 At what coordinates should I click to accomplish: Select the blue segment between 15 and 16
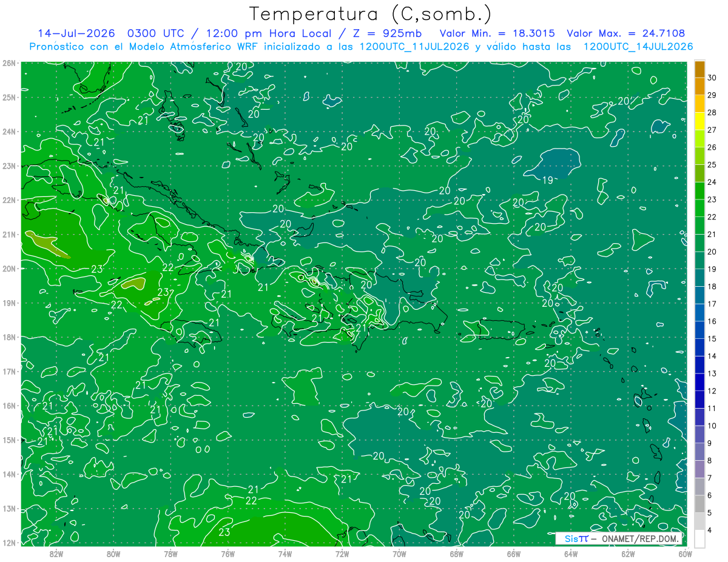coord(699,330)
